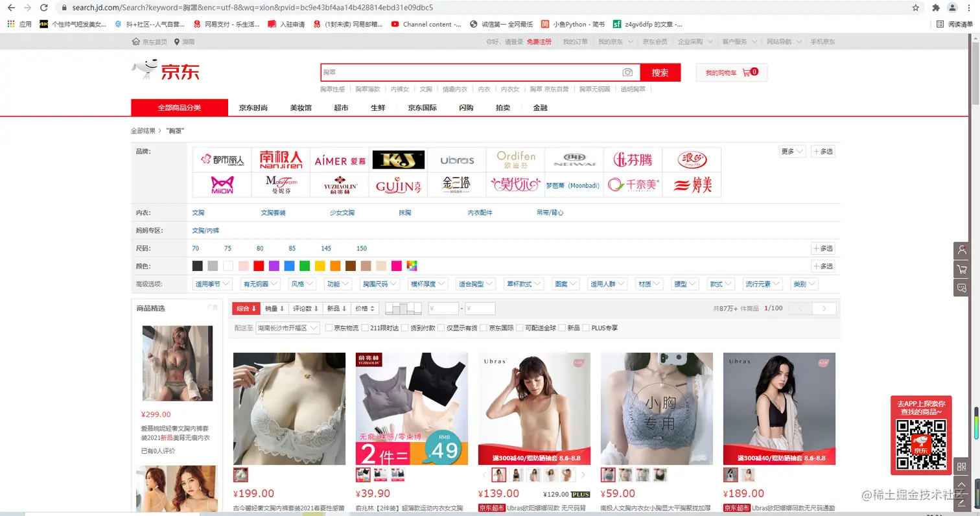
Task: Expand brand list with 更多
Action: click(x=792, y=151)
